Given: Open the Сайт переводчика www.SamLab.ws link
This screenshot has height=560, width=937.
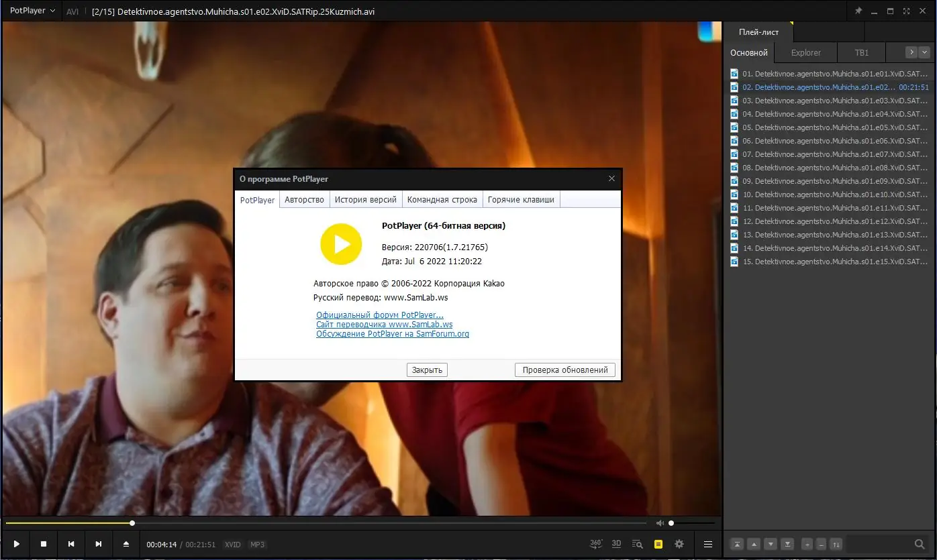Looking at the screenshot, I should click(385, 325).
